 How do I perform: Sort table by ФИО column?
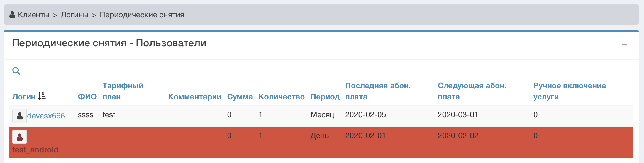tap(87, 97)
